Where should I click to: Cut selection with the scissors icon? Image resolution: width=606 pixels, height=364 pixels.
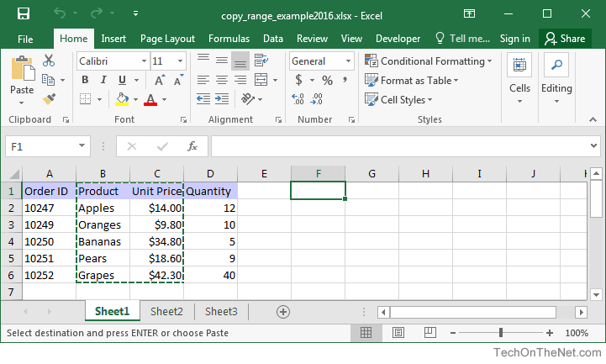[49, 61]
